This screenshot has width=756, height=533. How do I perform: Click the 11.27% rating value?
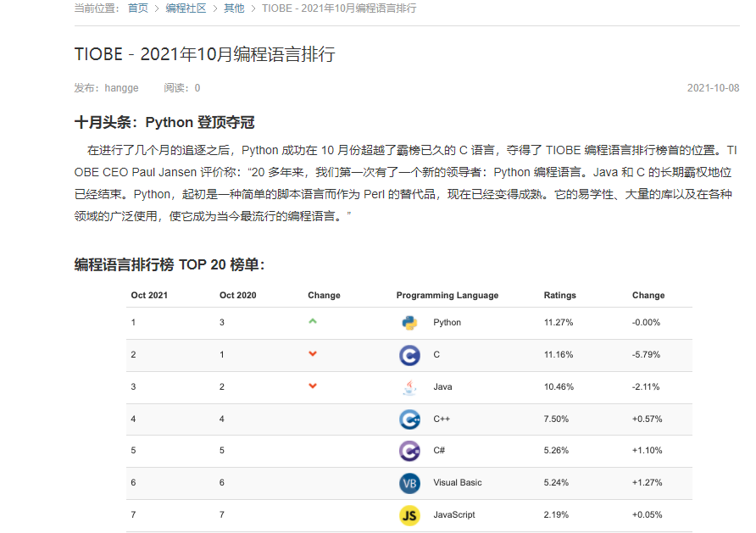click(x=559, y=322)
